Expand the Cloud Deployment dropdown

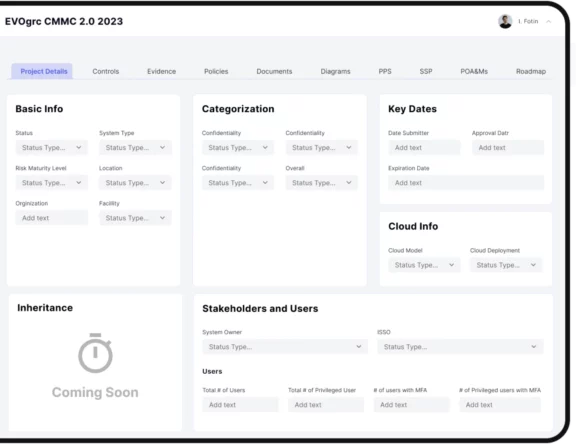[506, 265]
